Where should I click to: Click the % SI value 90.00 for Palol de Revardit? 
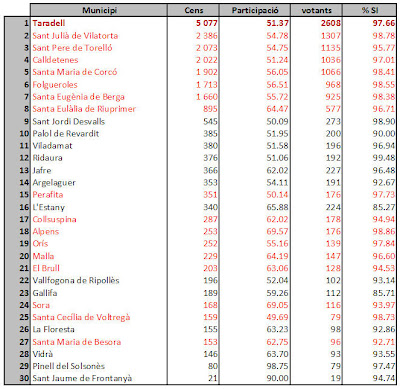tap(384, 133)
